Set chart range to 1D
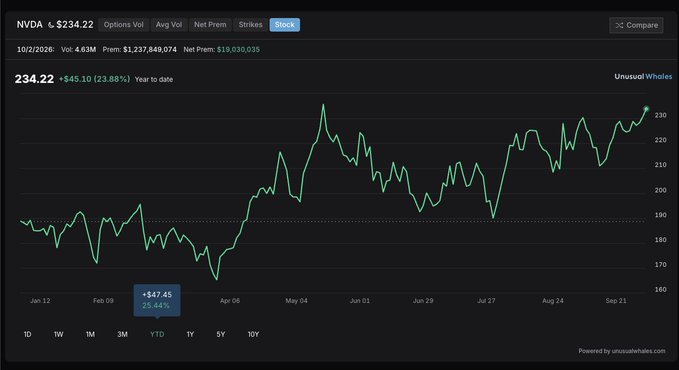This screenshot has height=370, width=679. point(27,334)
